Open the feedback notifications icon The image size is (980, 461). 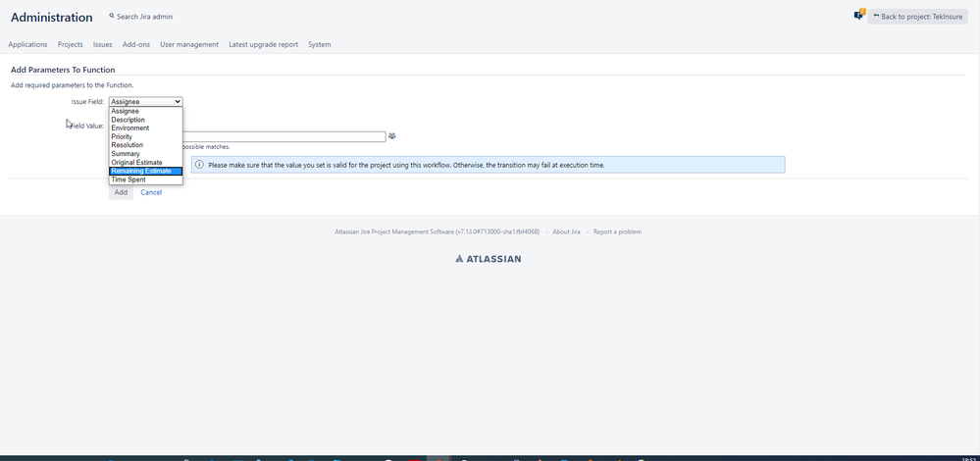point(859,15)
